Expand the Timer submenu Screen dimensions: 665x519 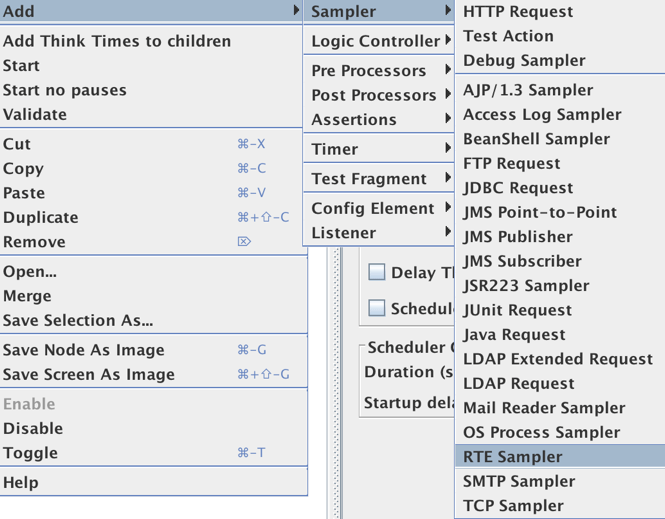click(379, 149)
